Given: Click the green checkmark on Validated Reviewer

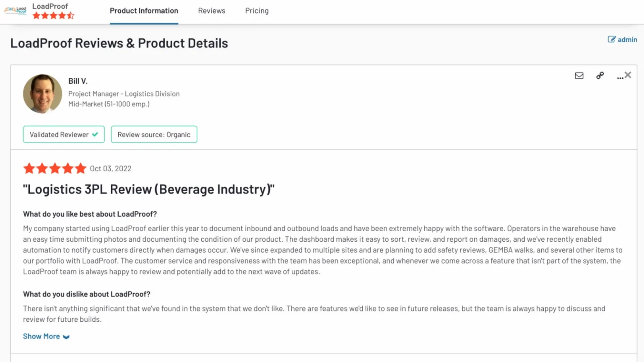Looking at the screenshot, I should pos(95,134).
